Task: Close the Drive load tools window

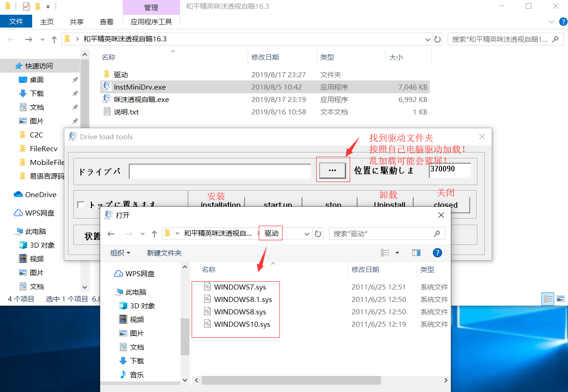Action: pos(482,136)
